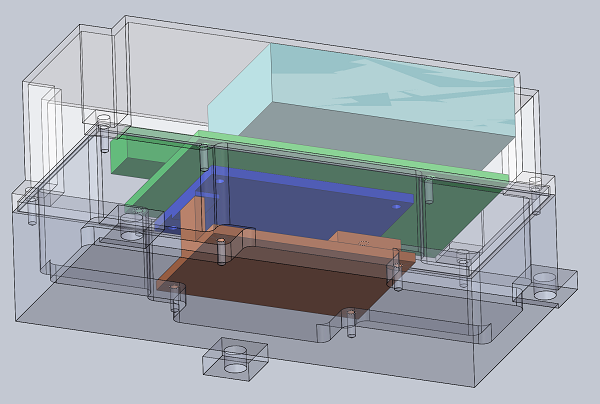Select the hole on blue board's right
The image size is (600, 404).
click(x=396, y=204)
